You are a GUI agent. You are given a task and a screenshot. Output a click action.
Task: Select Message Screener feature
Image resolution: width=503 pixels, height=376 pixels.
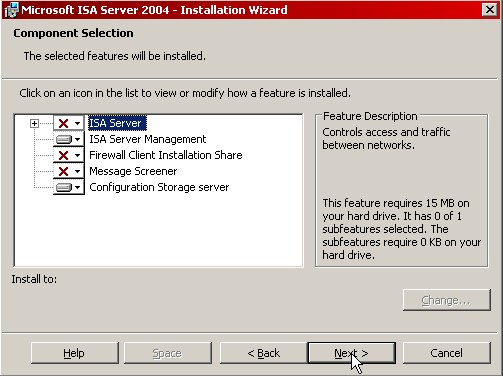point(133,171)
